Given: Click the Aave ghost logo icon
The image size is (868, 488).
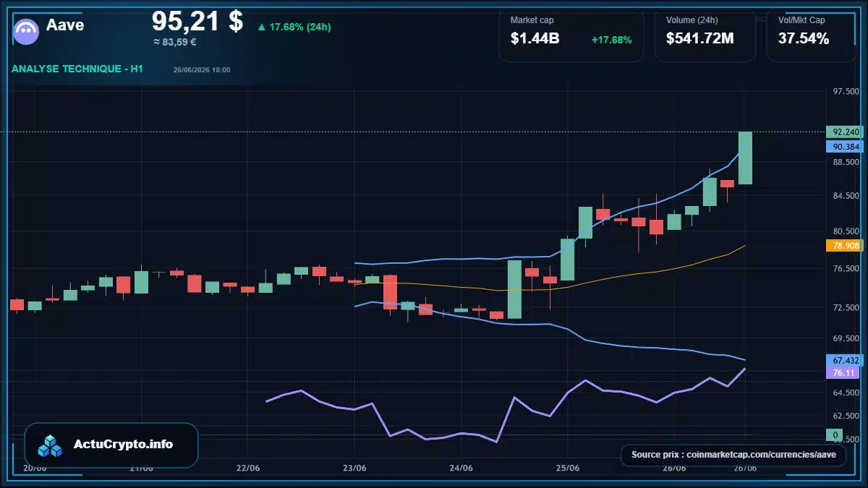Looking at the screenshot, I should [27, 32].
